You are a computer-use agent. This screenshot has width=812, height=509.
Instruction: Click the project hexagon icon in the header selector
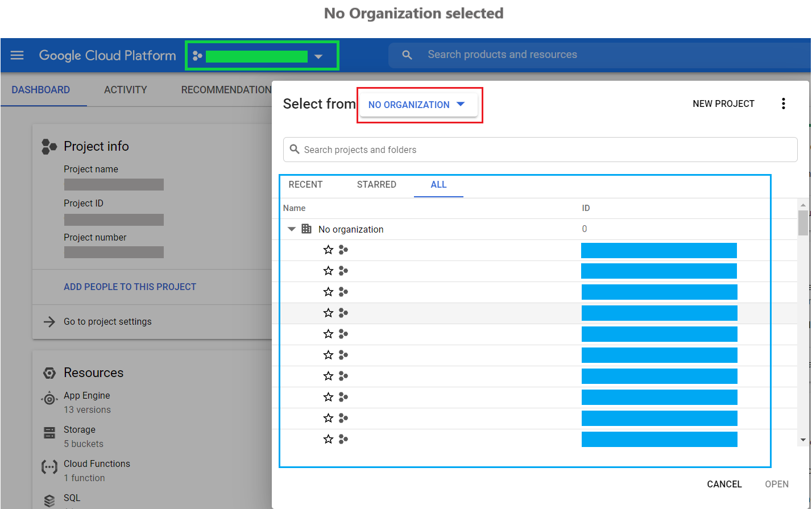coord(197,56)
